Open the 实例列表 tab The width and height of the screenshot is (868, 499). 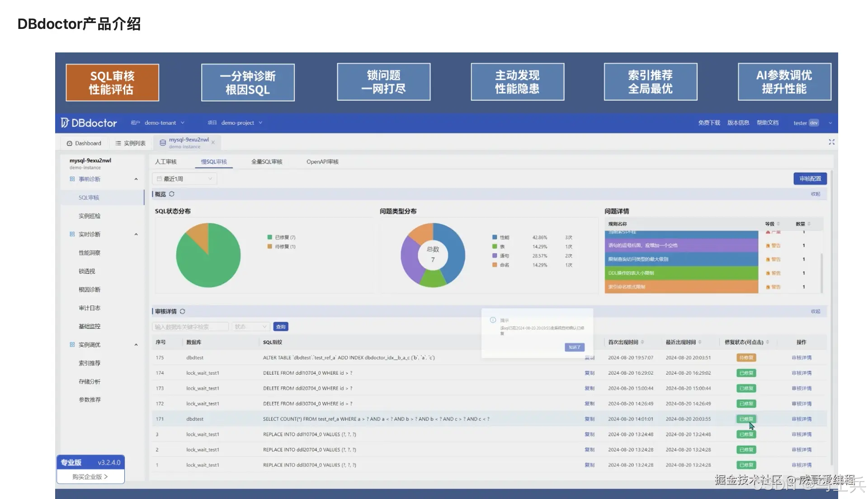click(x=130, y=143)
